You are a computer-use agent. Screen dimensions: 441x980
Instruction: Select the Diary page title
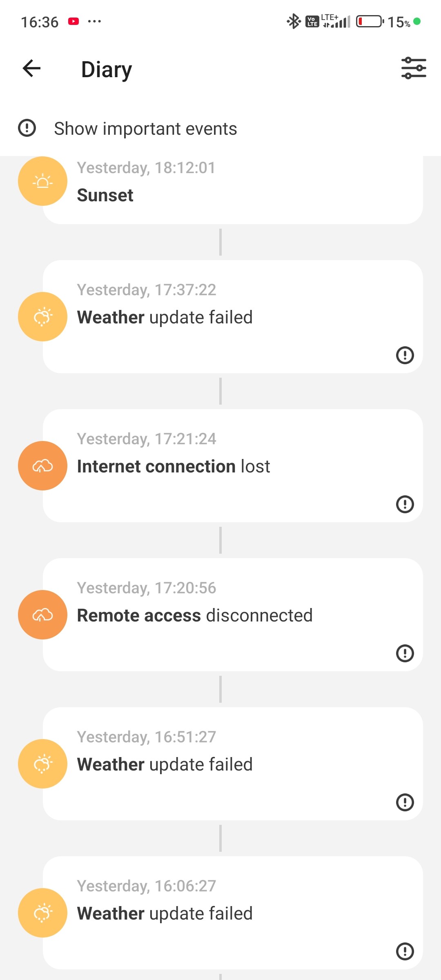[x=107, y=69]
